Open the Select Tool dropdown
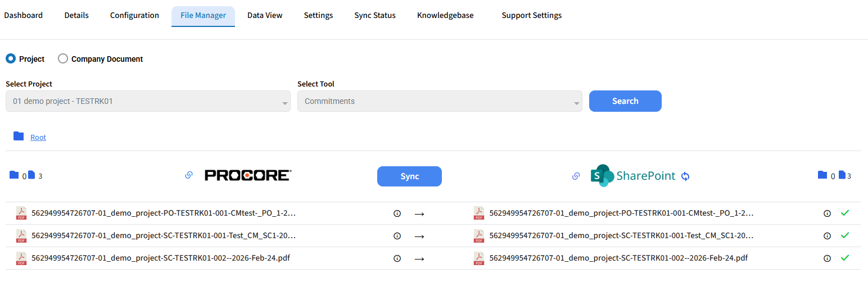This screenshot has height=296, width=868. [440, 101]
